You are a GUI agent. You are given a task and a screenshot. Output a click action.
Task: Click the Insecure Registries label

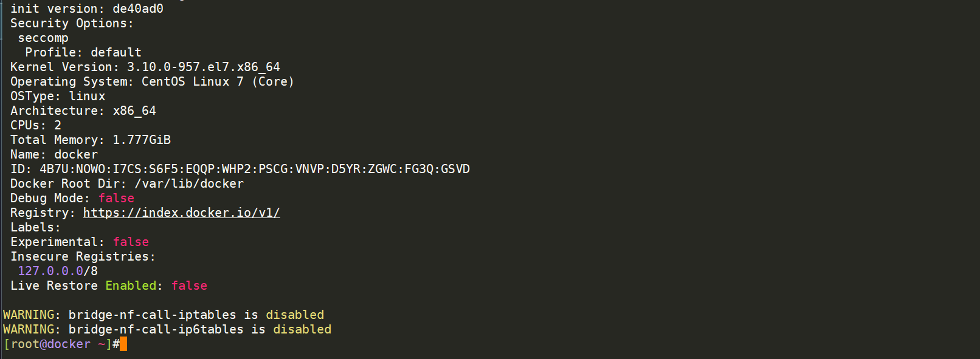click(x=83, y=256)
